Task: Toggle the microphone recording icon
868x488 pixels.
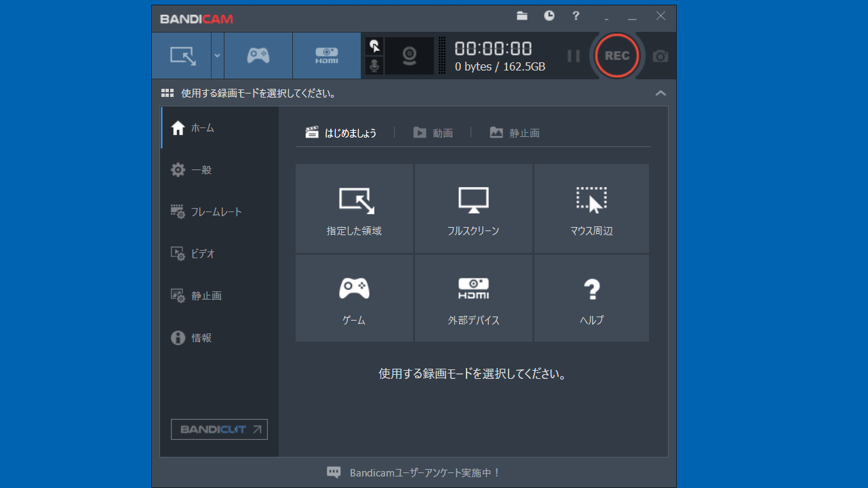Action: (374, 66)
